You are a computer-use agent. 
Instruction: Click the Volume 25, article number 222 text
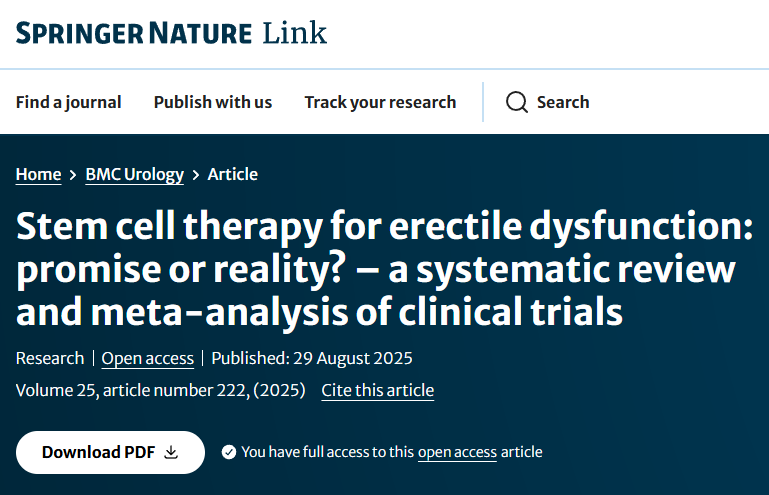click(160, 390)
